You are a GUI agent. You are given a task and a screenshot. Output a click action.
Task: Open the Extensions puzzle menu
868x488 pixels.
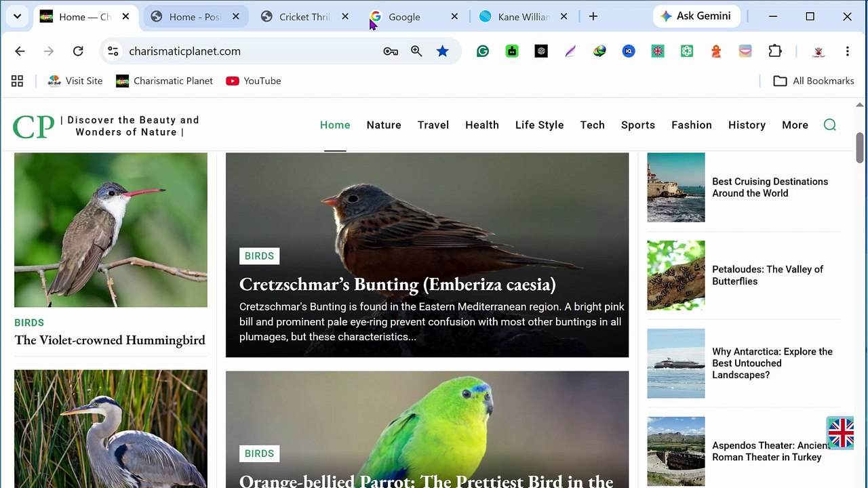(775, 51)
